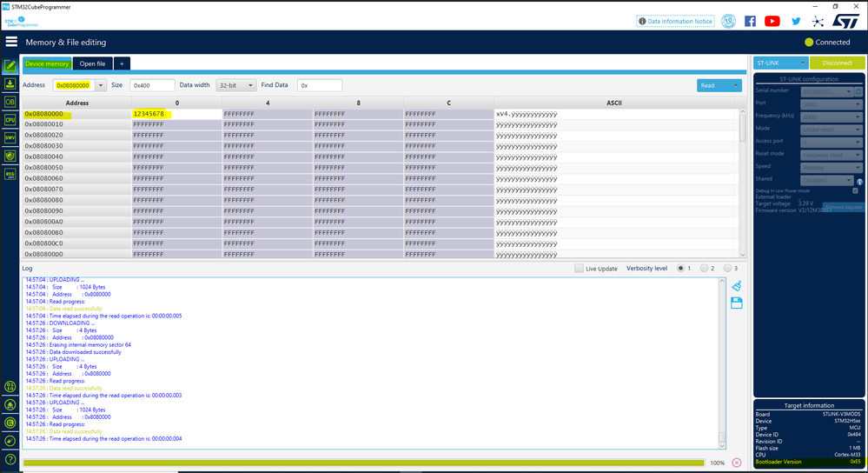This screenshot has height=473, width=868.
Task: Click the pen circle icon above help
Action: point(10,441)
